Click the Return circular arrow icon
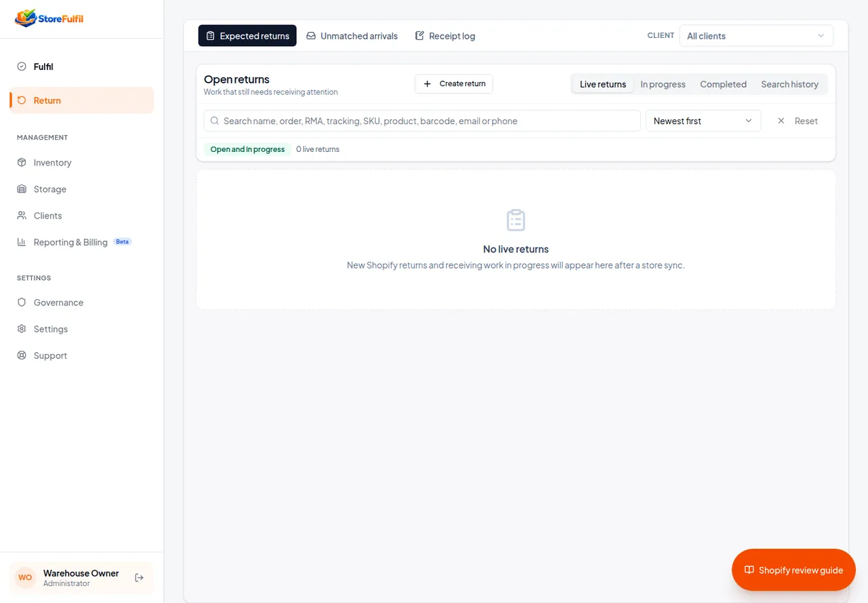This screenshot has width=868, height=603. [x=22, y=100]
